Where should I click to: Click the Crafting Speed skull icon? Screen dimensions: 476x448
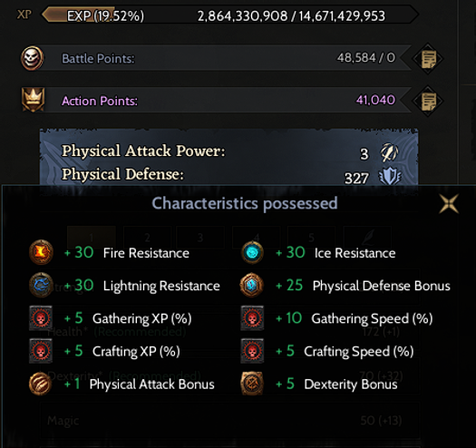click(x=252, y=351)
